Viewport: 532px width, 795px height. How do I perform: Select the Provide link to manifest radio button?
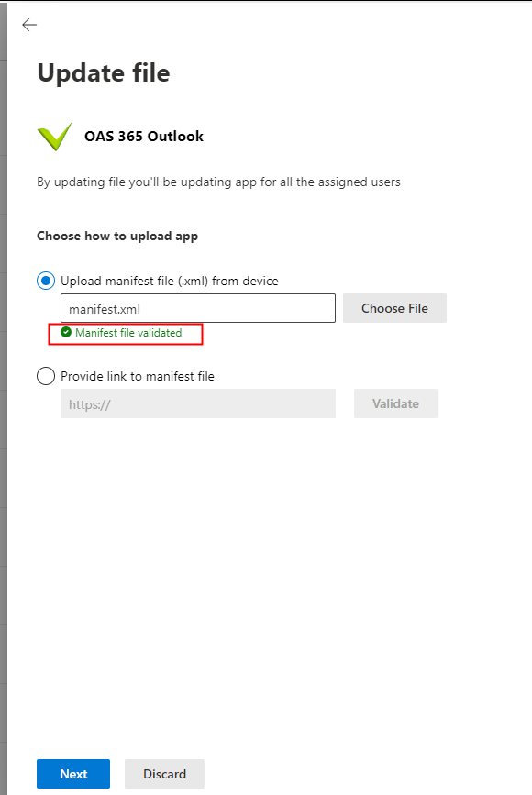tap(46, 376)
